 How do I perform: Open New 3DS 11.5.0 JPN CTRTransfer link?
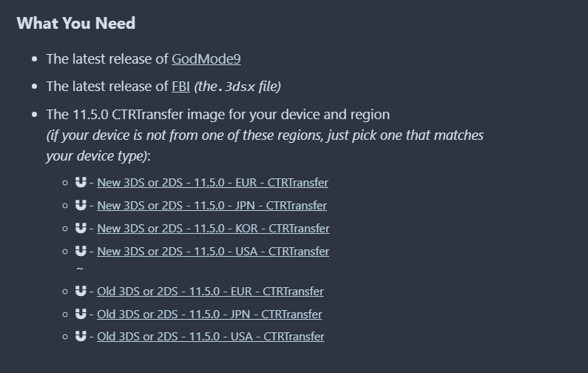212,205
